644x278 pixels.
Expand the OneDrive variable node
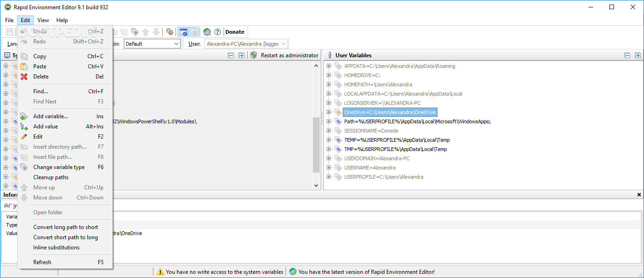329,112
